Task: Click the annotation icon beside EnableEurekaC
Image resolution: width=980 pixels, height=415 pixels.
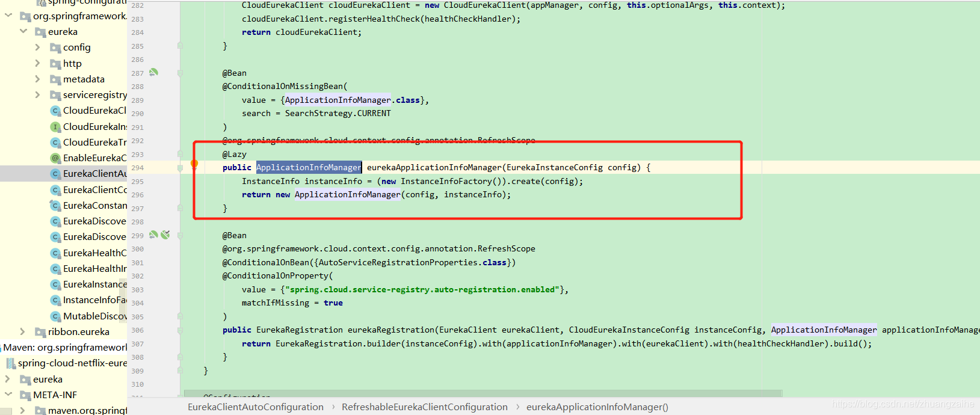Action: coord(55,158)
